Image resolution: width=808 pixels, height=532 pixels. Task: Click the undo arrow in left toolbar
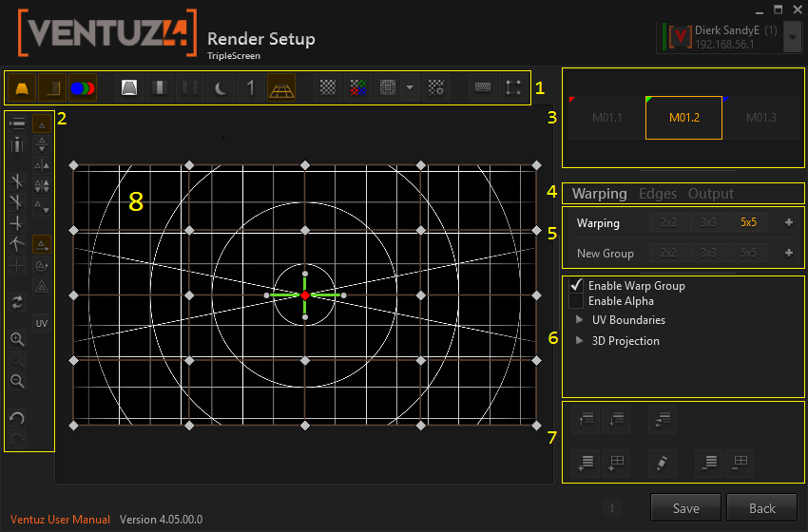click(x=17, y=418)
